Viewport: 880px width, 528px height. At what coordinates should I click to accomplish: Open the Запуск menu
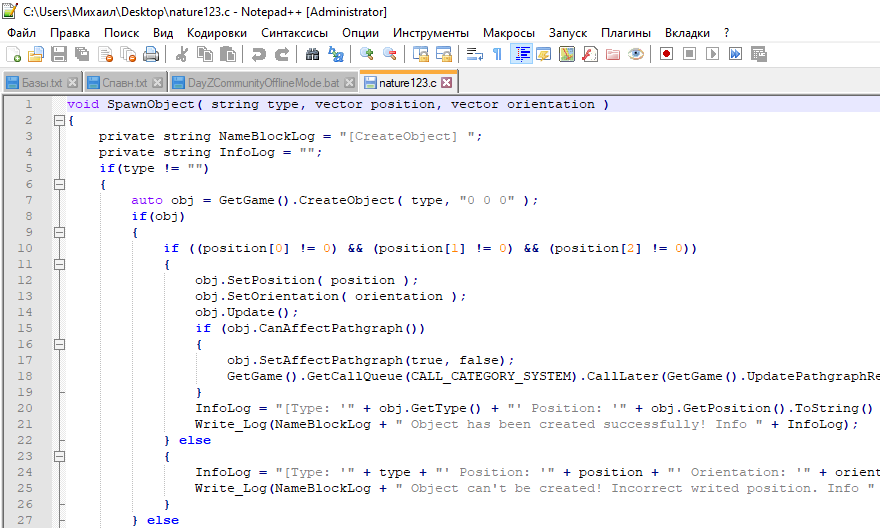[567, 33]
